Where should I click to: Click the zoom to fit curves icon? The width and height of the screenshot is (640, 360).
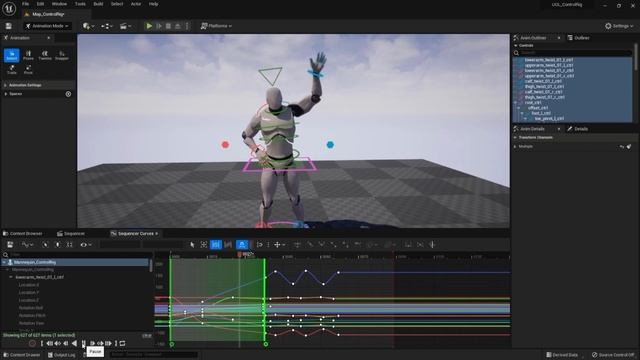[x=204, y=244]
